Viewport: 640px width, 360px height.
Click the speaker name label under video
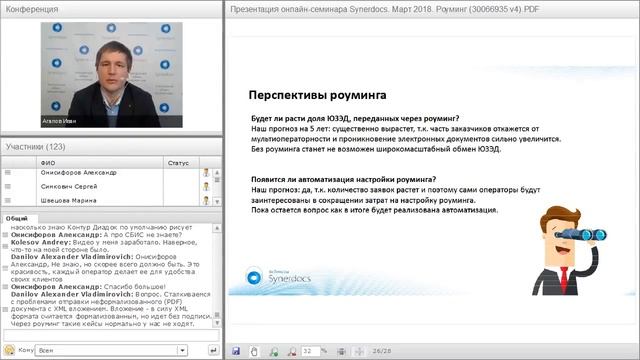(x=59, y=121)
